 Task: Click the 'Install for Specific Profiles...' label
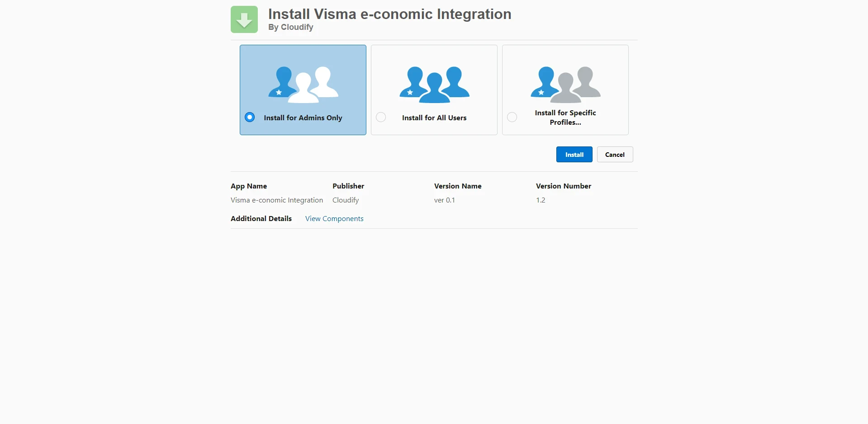point(565,118)
